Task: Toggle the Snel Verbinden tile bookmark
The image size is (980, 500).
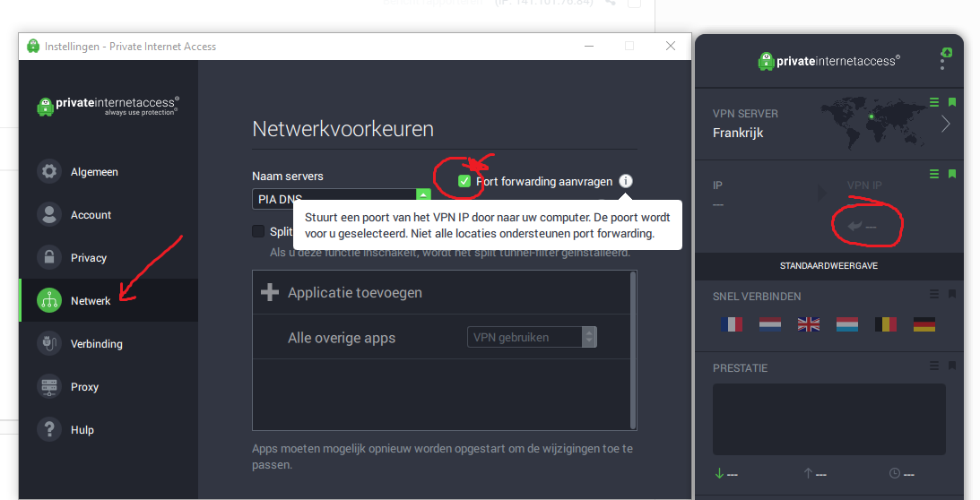Action: (952, 294)
